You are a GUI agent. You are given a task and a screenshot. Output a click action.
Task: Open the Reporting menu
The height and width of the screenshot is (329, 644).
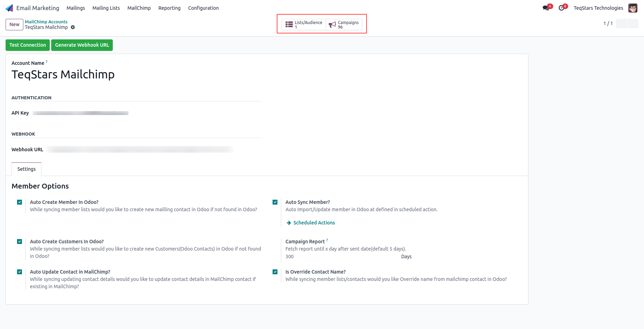[169, 8]
